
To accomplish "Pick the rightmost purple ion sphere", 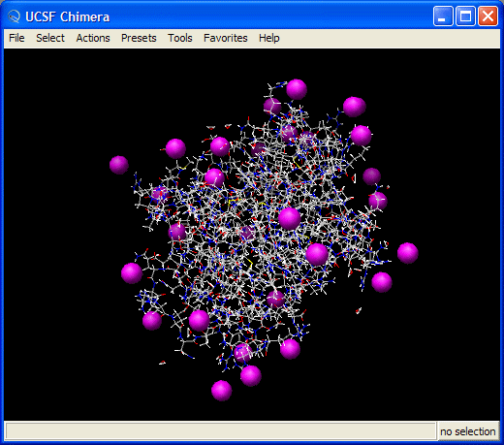I will tap(408, 253).
